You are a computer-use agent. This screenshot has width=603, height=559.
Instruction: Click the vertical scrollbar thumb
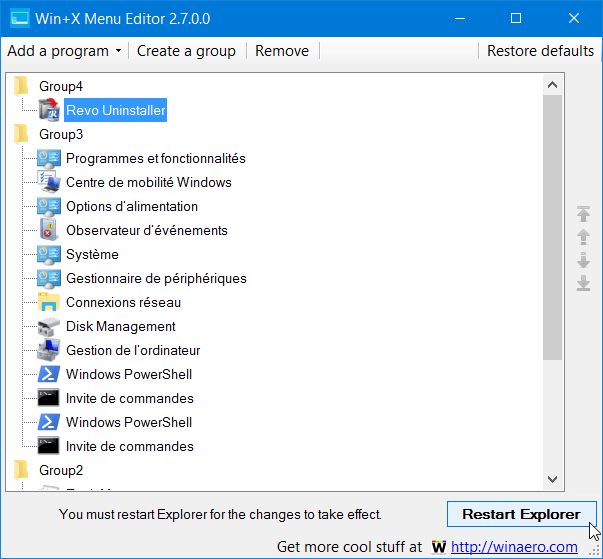[552, 228]
